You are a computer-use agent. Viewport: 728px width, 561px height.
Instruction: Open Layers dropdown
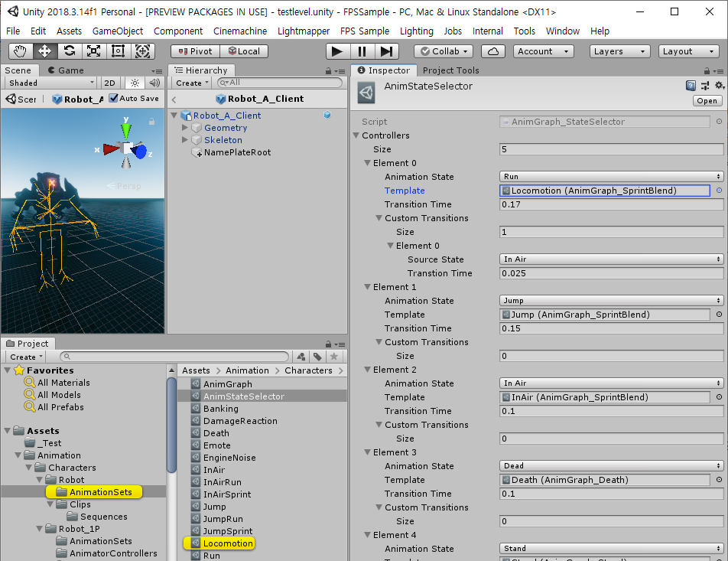pos(620,51)
